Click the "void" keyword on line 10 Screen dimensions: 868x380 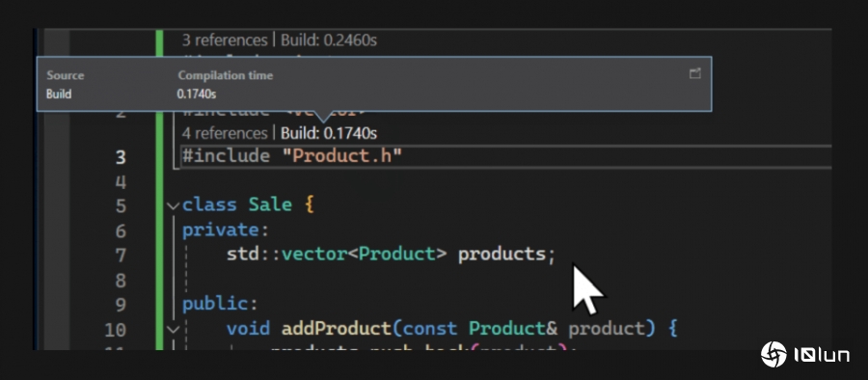(248, 329)
